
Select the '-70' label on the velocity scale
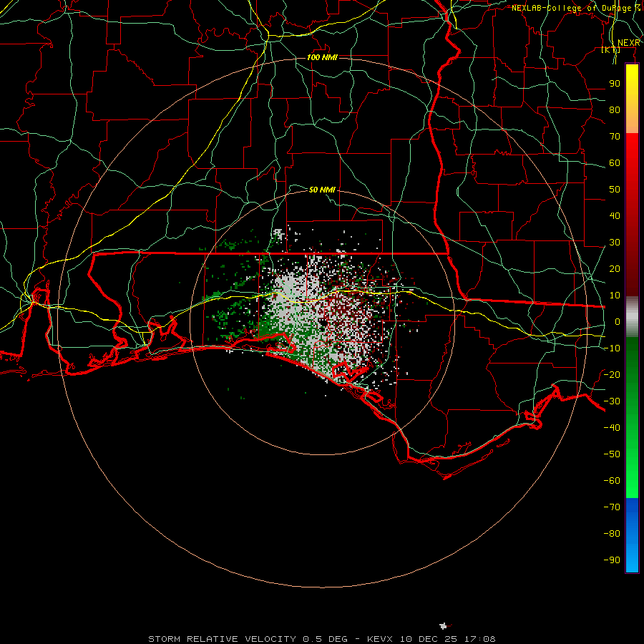point(612,507)
